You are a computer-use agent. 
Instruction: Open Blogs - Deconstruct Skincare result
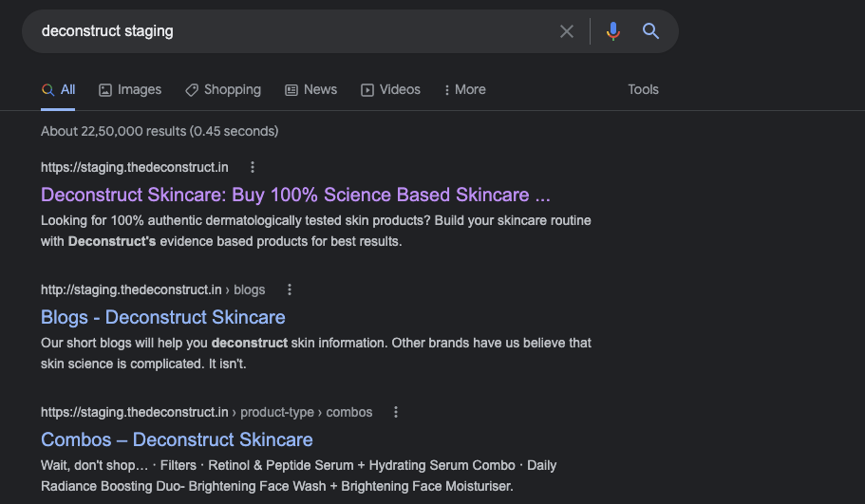pos(163,317)
